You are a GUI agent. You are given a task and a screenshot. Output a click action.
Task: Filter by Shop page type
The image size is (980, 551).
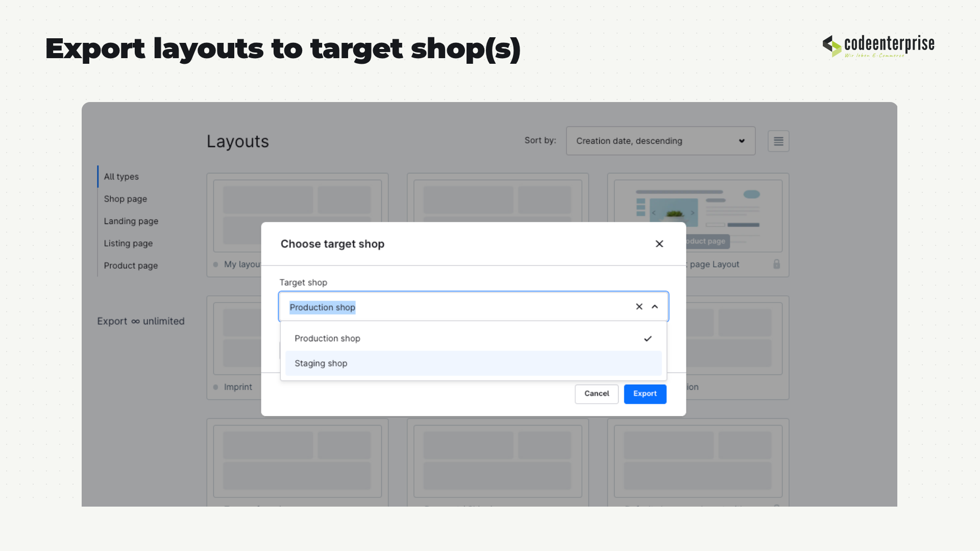click(125, 199)
